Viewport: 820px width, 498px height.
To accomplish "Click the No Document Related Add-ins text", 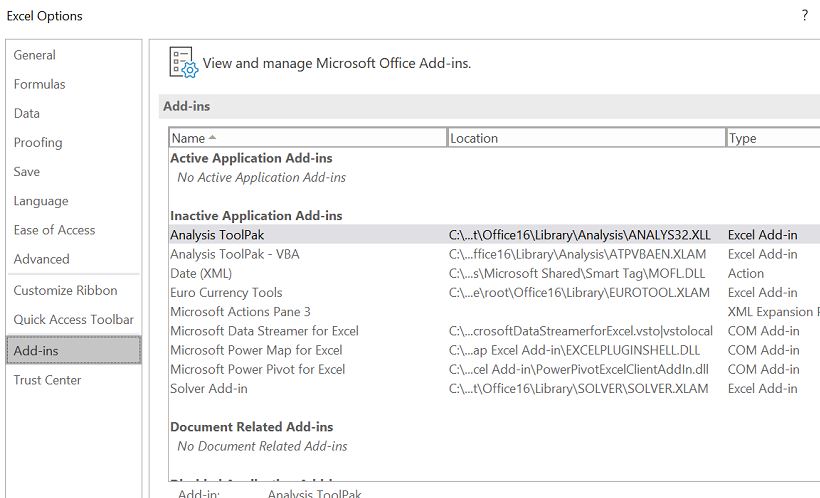I will point(262,446).
